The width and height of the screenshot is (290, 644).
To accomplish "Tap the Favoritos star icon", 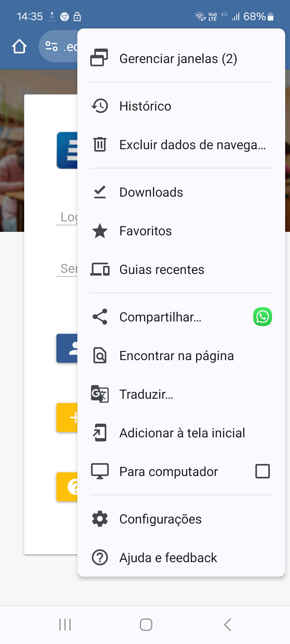I will 100,231.
